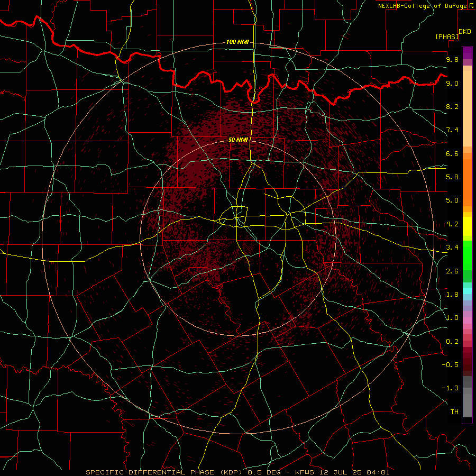The width and height of the screenshot is (476, 476).
Task: Click the yellow band of the legend
Action: click(x=467, y=226)
